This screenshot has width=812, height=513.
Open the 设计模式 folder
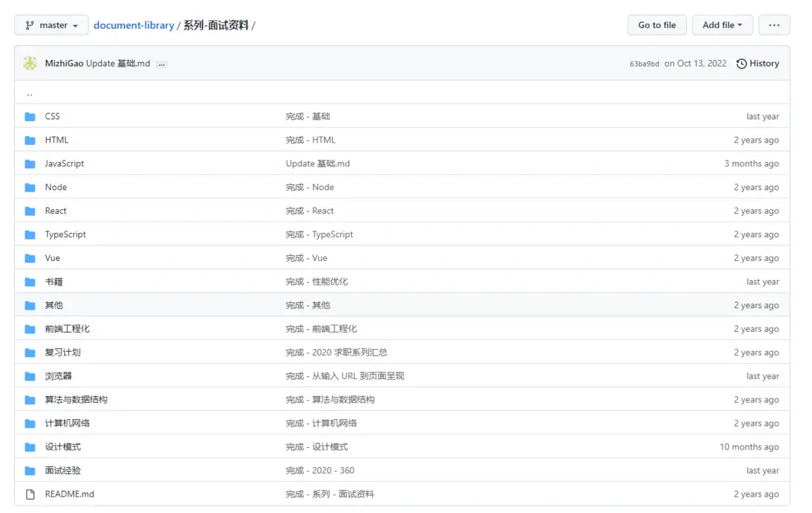[x=63, y=446]
